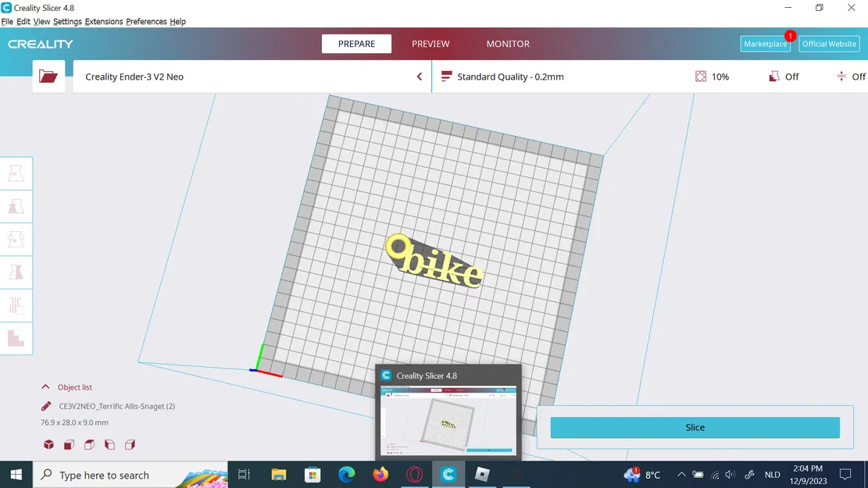The image size is (868, 488).
Task: Switch to the PREPARE stage tab
Action: (x=356, y=44)
